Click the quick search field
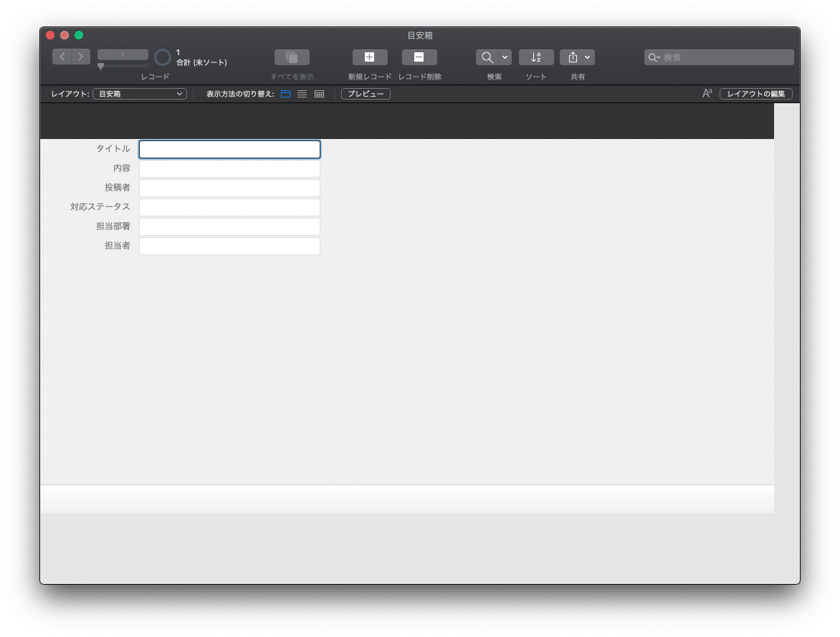Image resolution: width=840 pixels, height=637 pixels. [x=719, y=57]
